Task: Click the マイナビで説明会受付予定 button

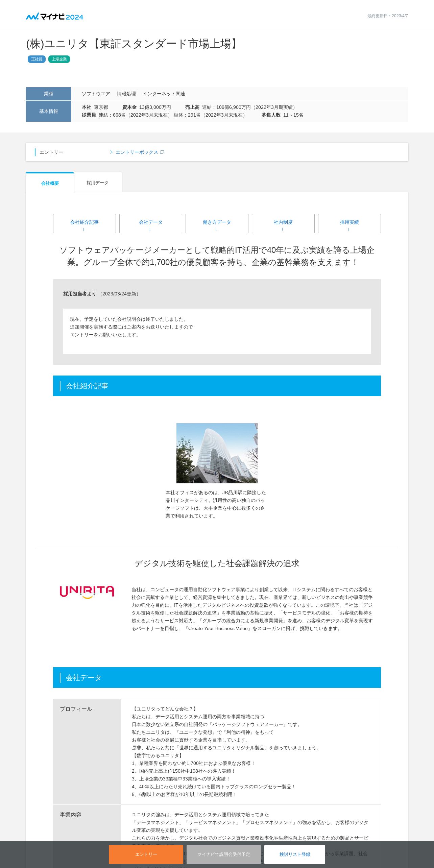Action: tap(224, 854)
